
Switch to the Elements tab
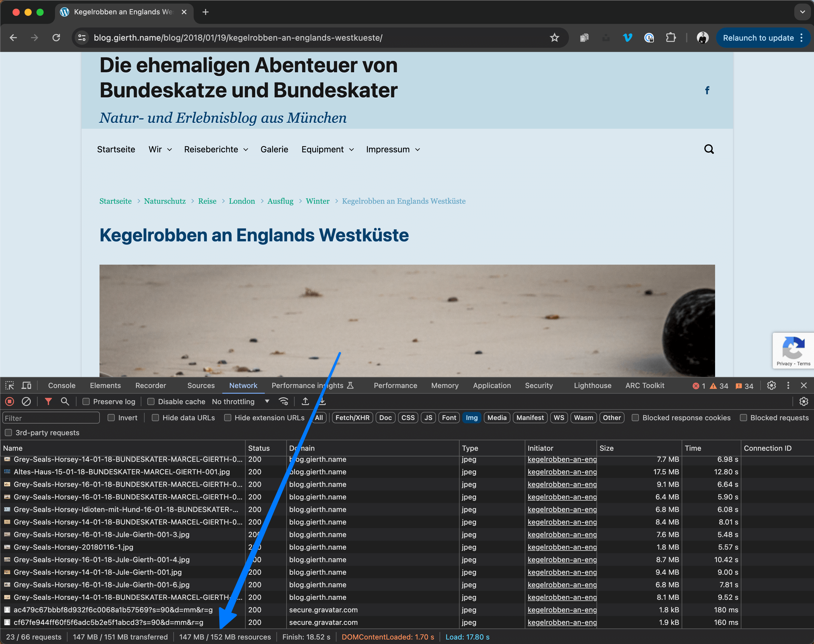pos(105,386)
